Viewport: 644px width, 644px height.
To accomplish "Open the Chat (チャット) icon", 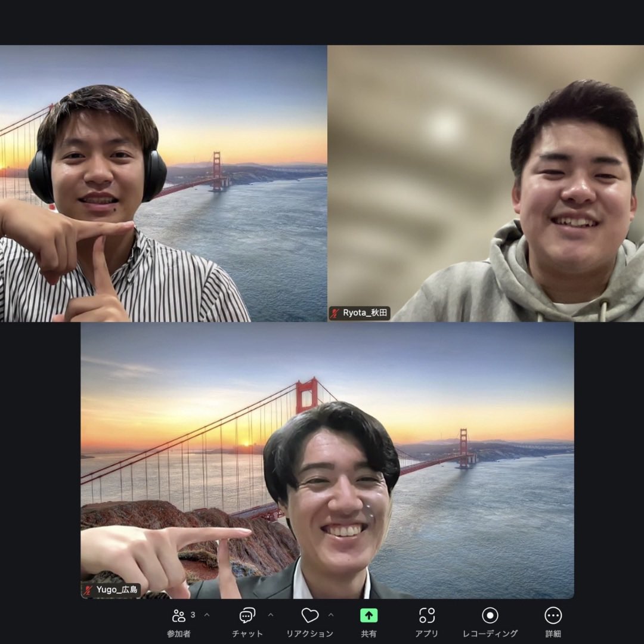I will 247,615.
